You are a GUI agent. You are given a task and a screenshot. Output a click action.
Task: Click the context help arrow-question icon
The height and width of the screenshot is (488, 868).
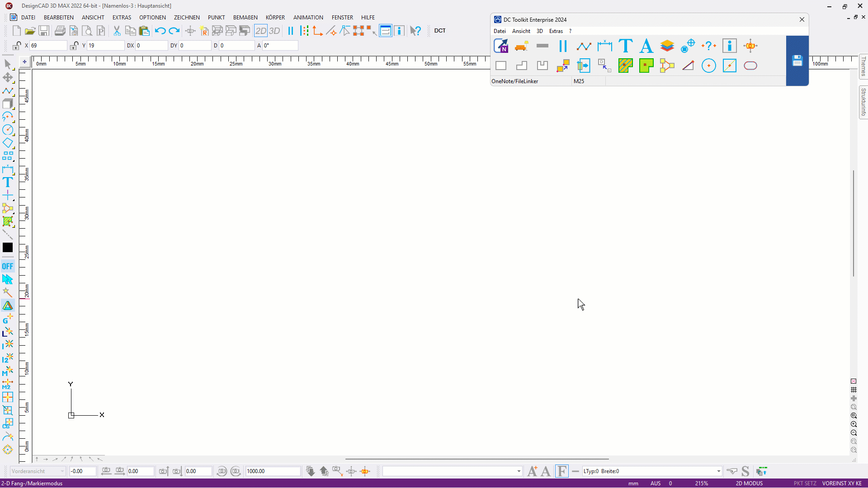tap(415, 31)
